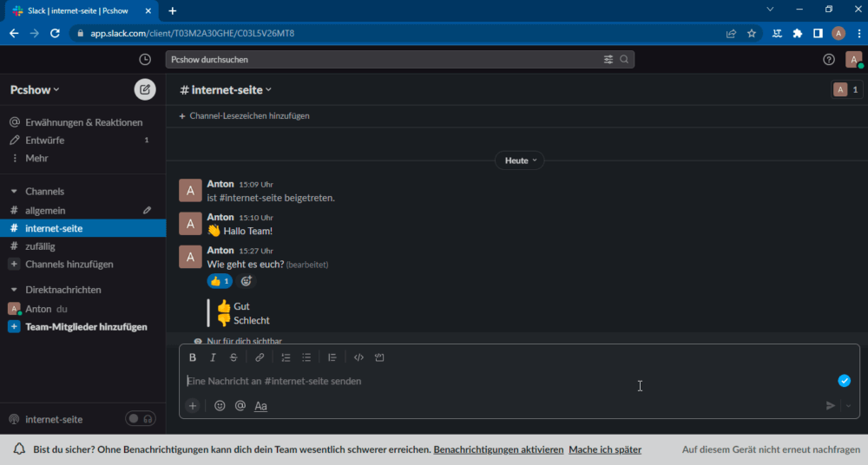Insert a code block
868x465 pixels.
tap(379, 357)
